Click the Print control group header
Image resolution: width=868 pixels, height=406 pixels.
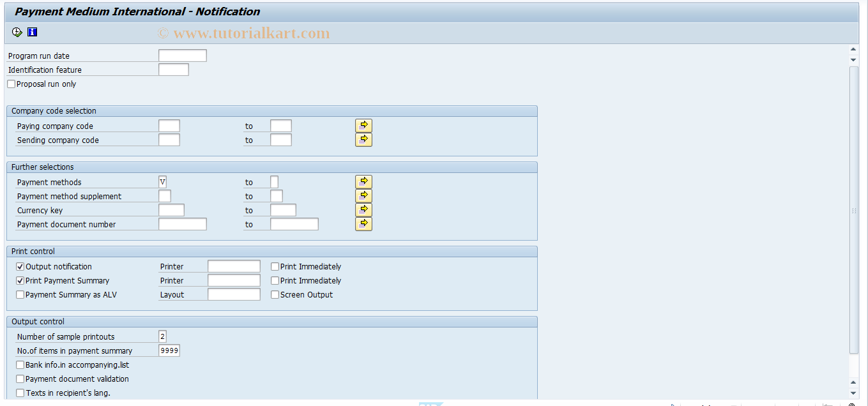[x=272, y=252]
